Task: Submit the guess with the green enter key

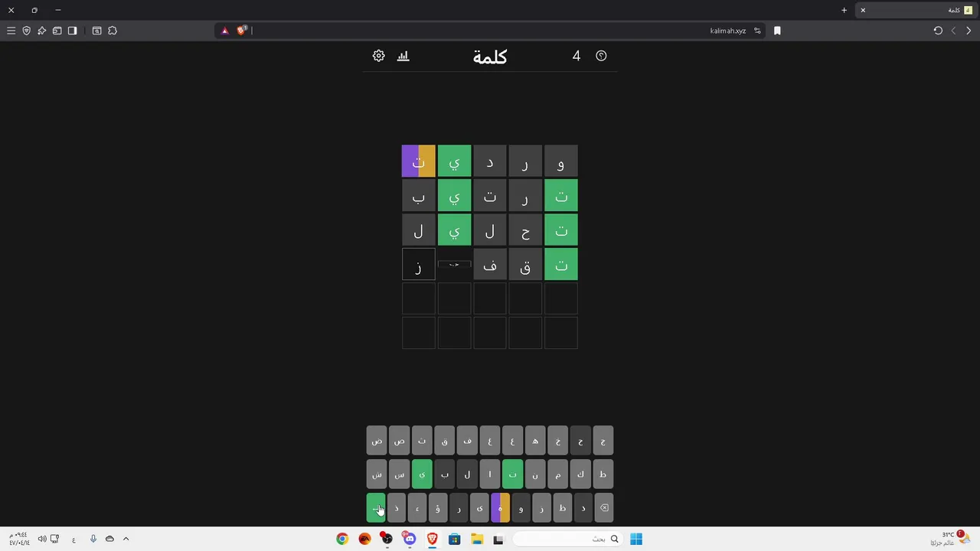Action: [376, 508]
